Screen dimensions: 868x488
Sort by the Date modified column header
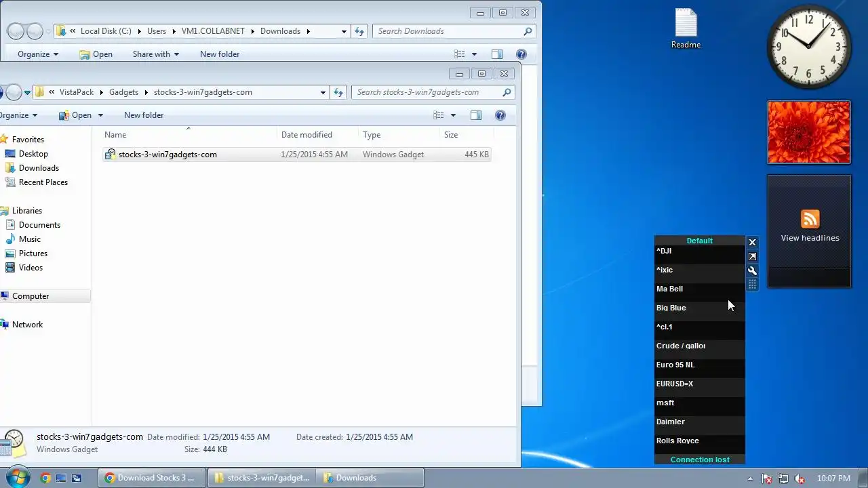click(x=317, y=135)
